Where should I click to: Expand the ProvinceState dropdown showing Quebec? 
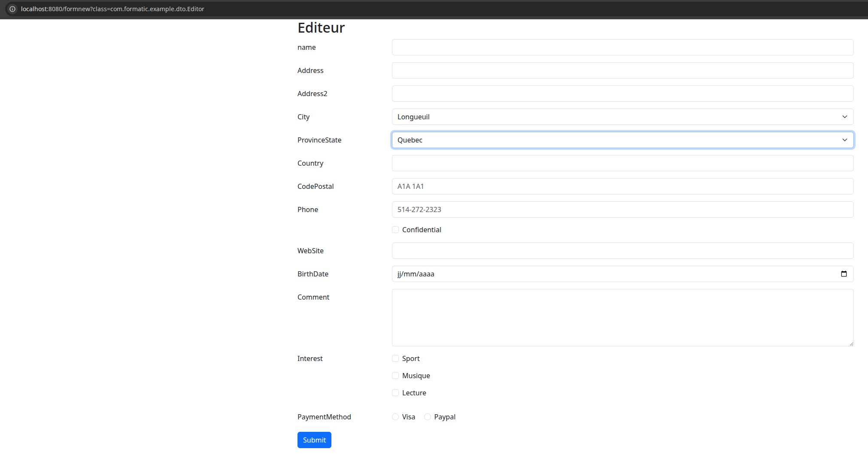tap(622, 140)
